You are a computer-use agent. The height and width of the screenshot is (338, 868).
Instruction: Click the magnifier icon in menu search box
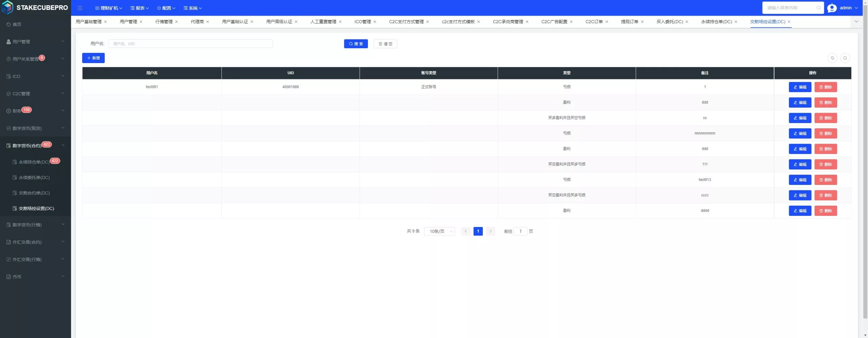tap(818, 8)
